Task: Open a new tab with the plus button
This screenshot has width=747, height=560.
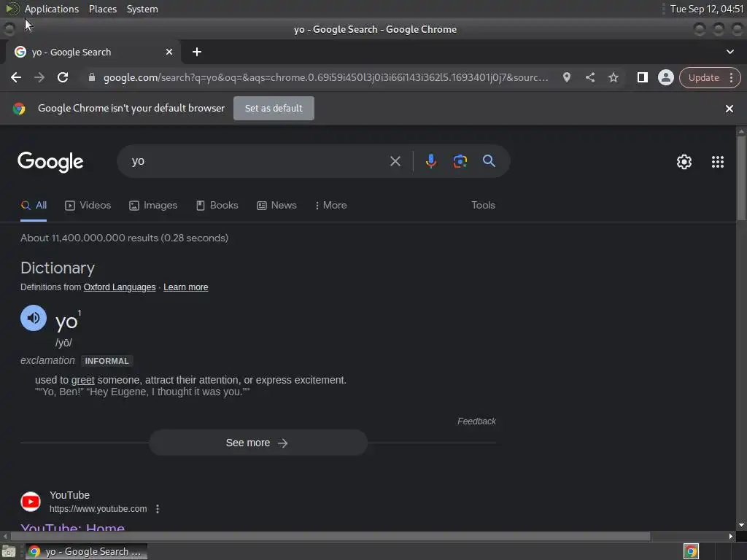Action: click(197, 52)
